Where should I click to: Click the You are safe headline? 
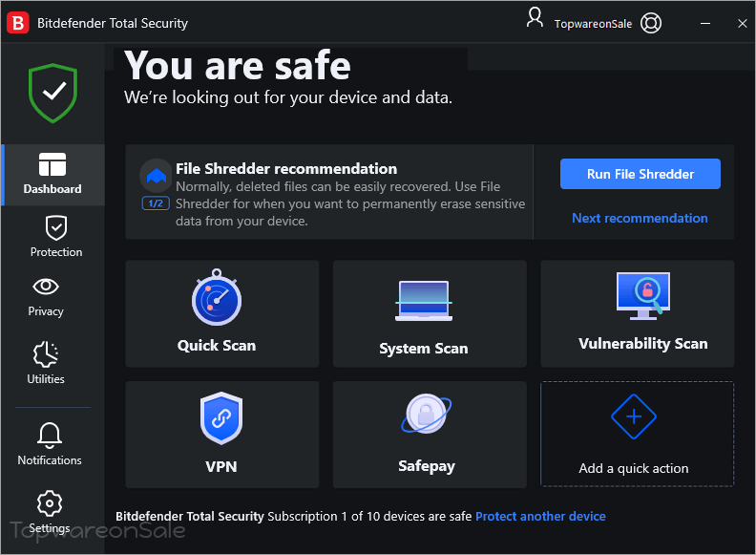238,66
